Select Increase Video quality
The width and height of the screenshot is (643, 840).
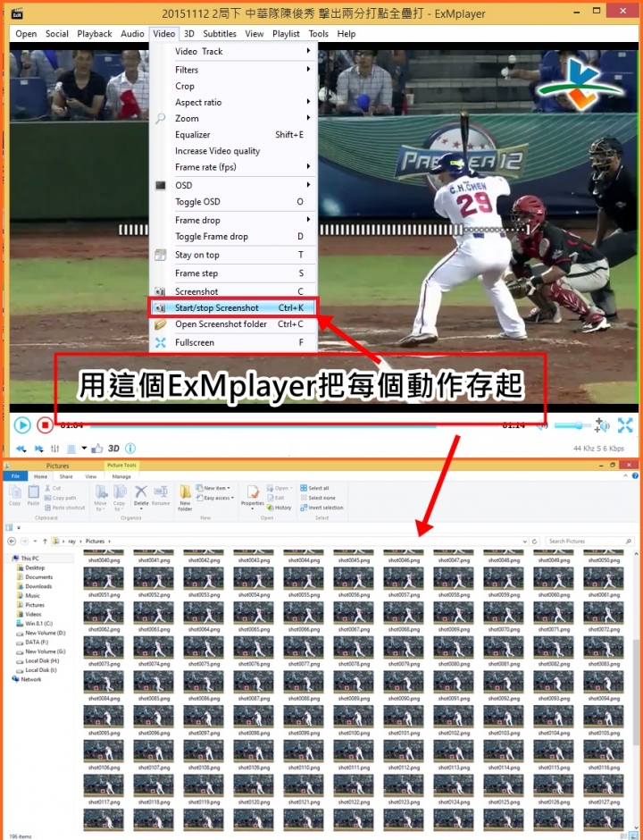(233, 151)
